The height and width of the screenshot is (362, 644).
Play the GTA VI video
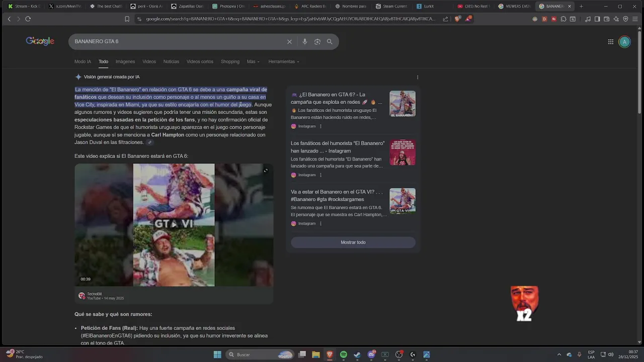pos(174,225)
